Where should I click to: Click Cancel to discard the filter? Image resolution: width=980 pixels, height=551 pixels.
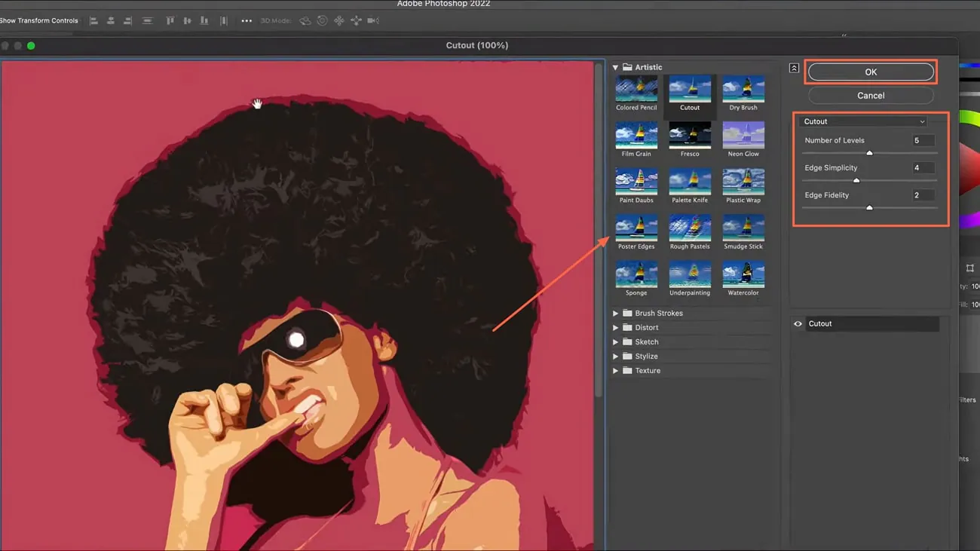tap(871, 96)
